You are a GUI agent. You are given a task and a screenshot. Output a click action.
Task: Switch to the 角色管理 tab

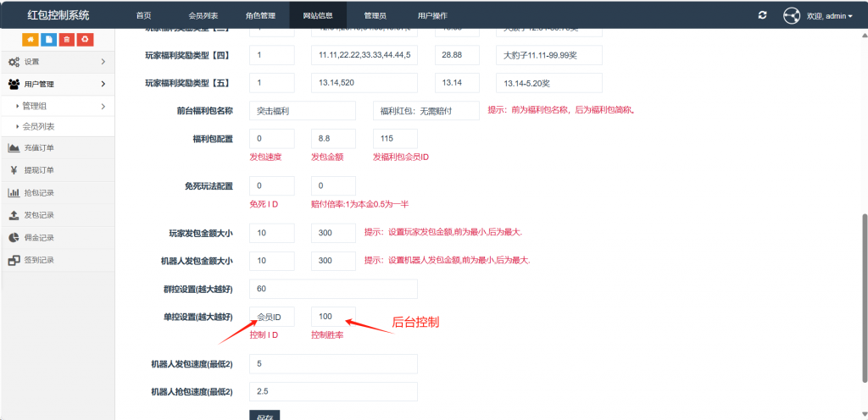pyautogui.click(x=260, y=15)
